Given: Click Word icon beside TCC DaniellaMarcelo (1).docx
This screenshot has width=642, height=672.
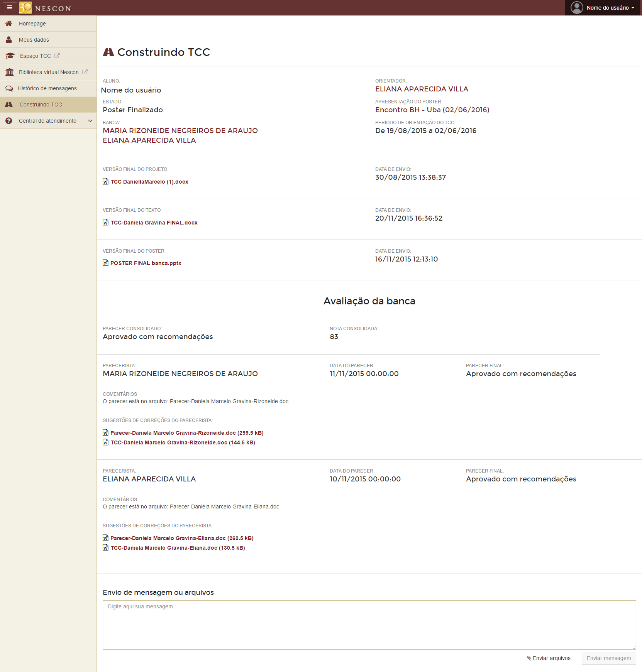Looking at the screenshot, I should 105,181.
